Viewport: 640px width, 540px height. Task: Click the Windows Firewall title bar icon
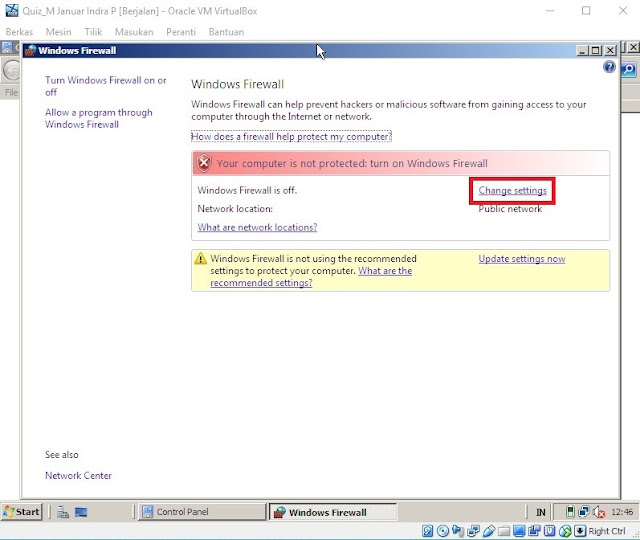30,51
